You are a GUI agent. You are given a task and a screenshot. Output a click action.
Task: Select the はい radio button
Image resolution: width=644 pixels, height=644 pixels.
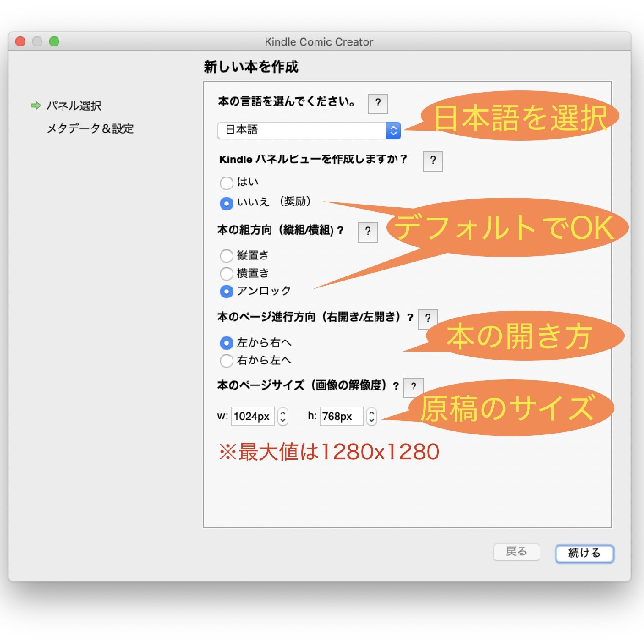227,183
